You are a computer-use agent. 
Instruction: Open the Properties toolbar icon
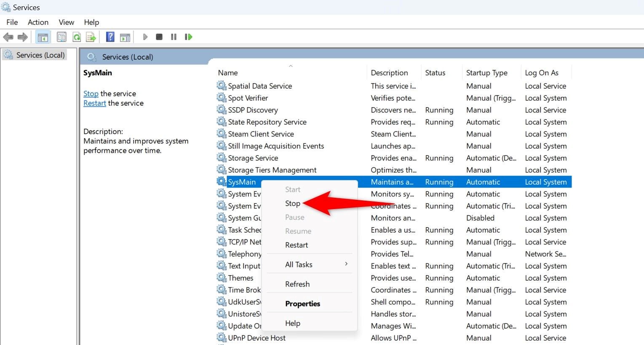[x=61, y=37]
